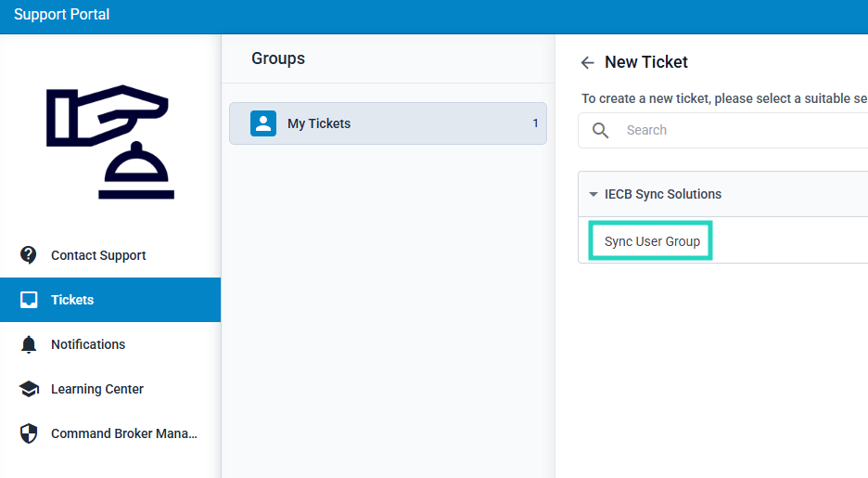Click the Contact Support question mark icon
This screenshot has height=478, width=868.
point(29,255)
